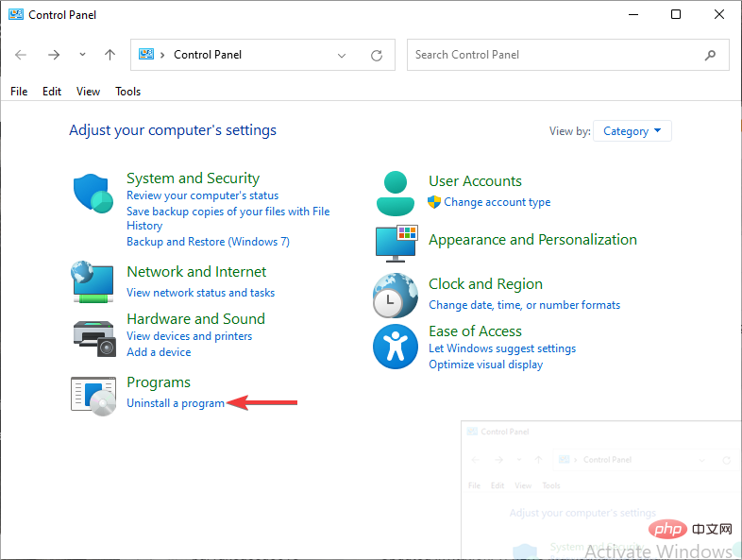This screenshot has height=560, width=742.
Task: Click View network status and tasks
Action: [x=201, y=293]
